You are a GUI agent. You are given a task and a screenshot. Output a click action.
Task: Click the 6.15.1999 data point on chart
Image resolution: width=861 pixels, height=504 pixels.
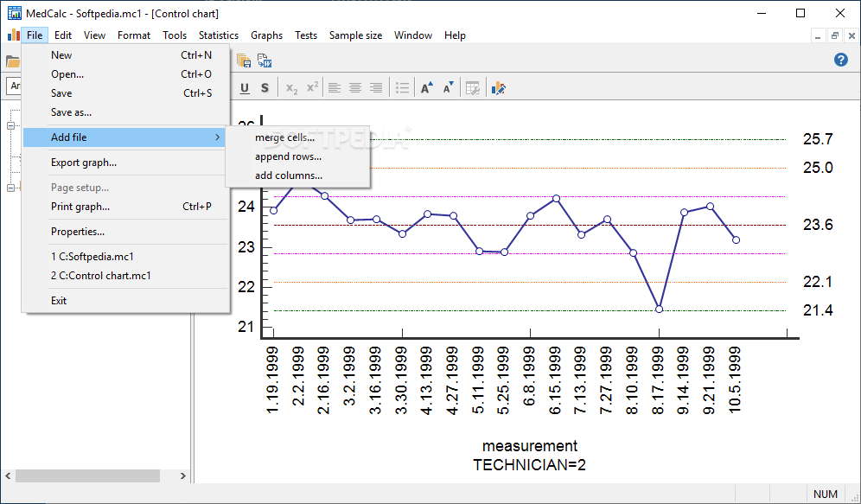(x=556, y=198)
